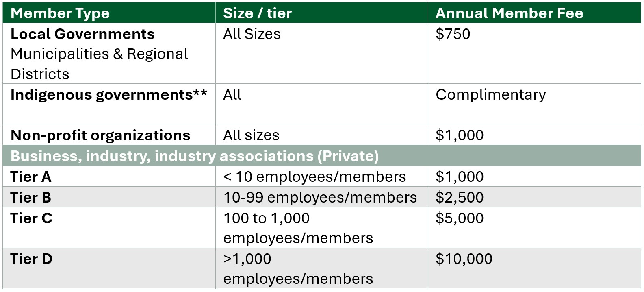Select the 10-99 employees/members cell
Screen dimensions: 644x292
[321, 197]
